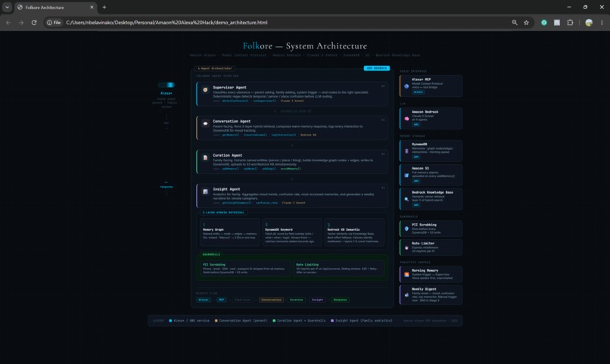Select the MCP request flow chip
610x364 pixels.
coord(221,300)
